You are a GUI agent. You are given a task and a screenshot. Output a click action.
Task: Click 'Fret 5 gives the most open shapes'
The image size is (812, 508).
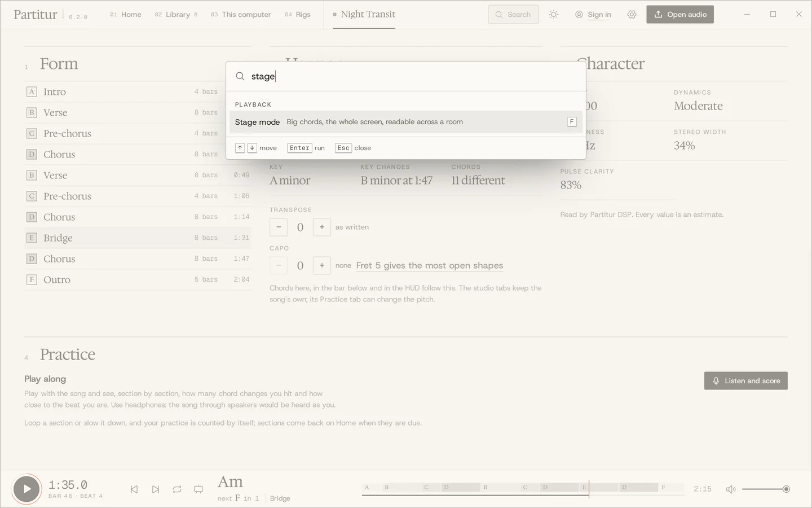pos(430,265)
